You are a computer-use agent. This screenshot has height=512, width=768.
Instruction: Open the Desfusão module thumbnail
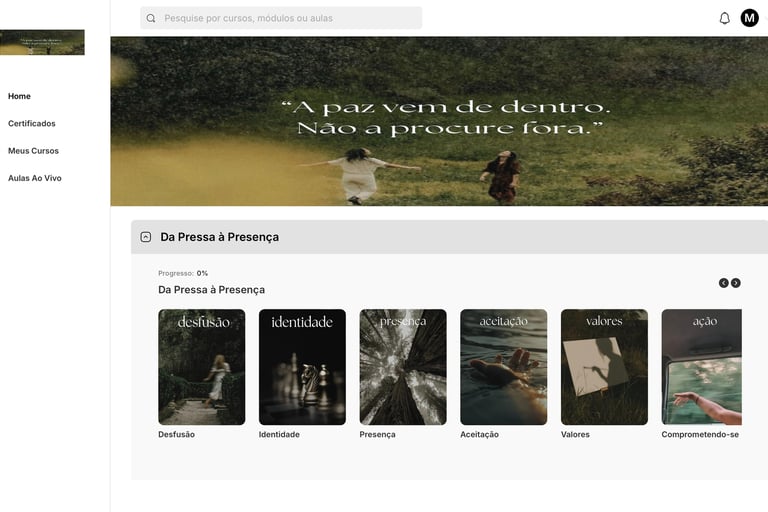click(202, 367)
